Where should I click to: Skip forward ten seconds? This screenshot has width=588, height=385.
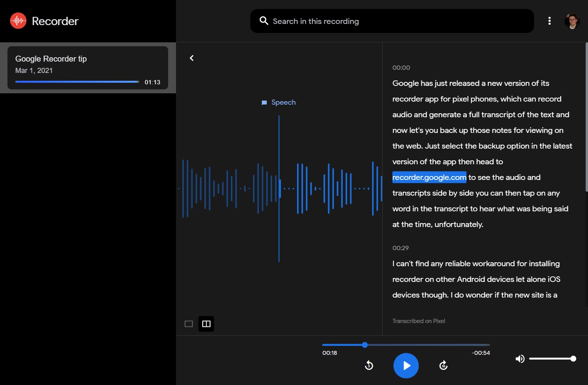coord(443,365)
